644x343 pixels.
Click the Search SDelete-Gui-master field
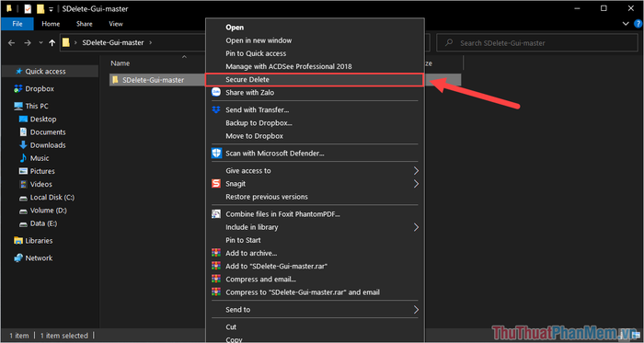pyautogui.click(x=537, y=42)
